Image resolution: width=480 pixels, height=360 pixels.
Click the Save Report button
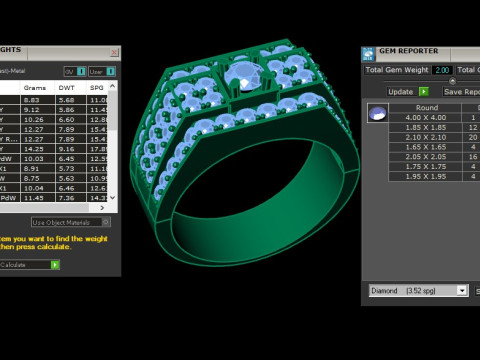point(462,92)
